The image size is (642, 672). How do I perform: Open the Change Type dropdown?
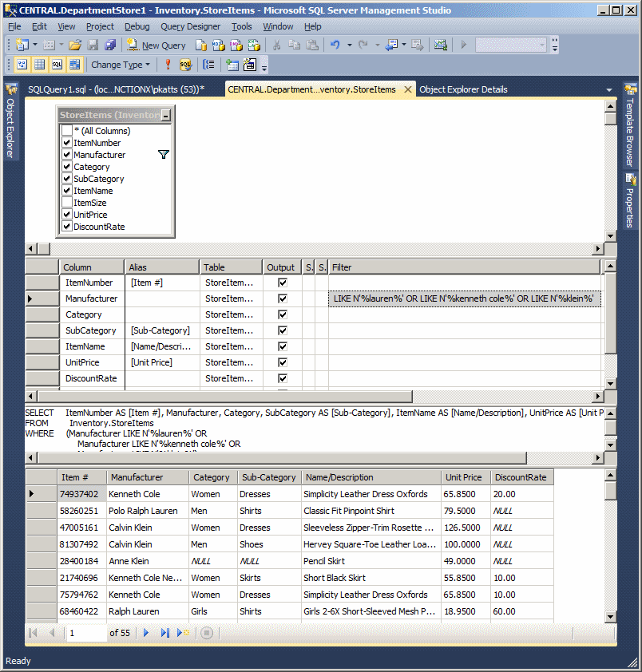pos(121,65)
